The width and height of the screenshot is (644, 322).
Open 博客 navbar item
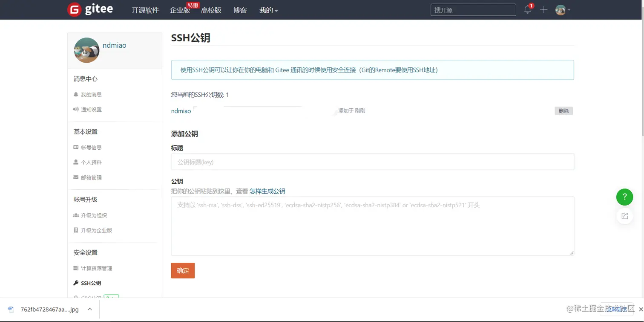coord(240,10)
